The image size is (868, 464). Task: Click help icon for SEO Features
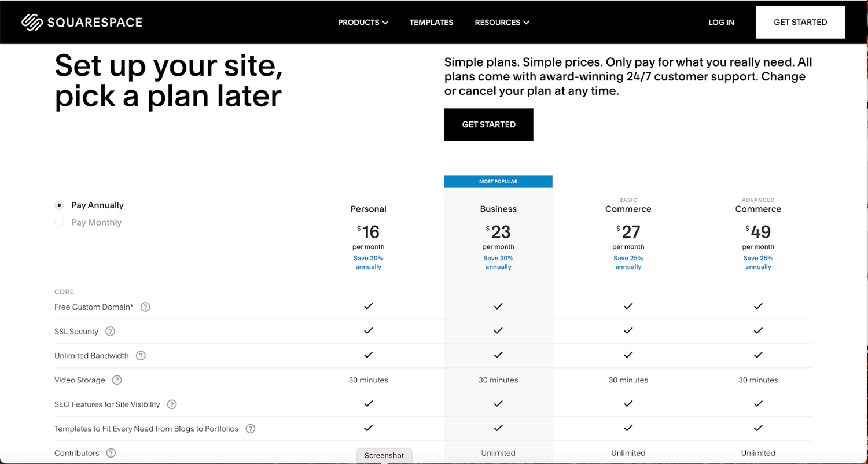coord(171,404)
